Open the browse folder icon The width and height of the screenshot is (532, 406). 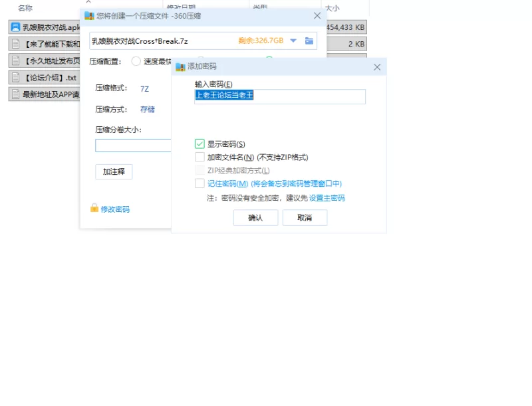(x=309, y=41)
